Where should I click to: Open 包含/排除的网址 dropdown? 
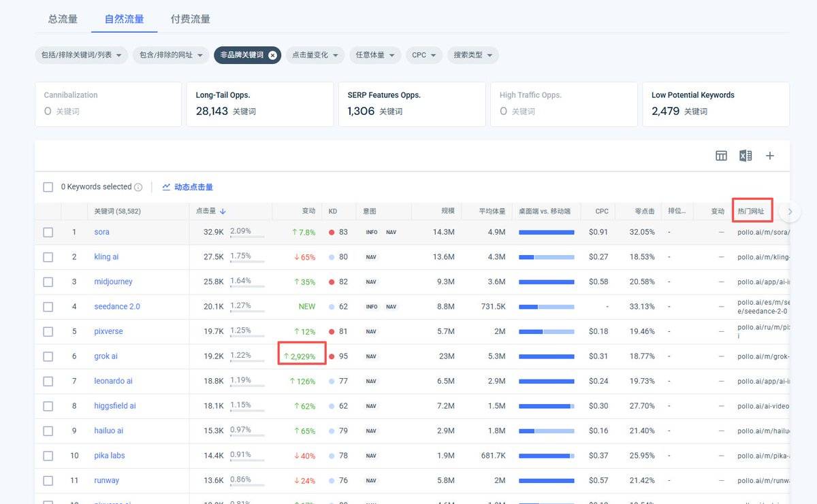point(171,55)
